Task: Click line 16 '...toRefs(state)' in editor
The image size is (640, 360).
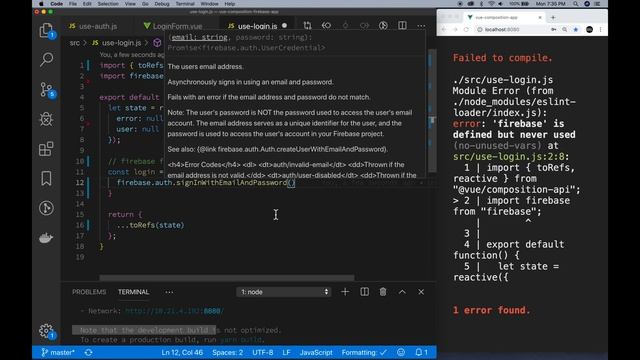Action: (x=150, y=225)
